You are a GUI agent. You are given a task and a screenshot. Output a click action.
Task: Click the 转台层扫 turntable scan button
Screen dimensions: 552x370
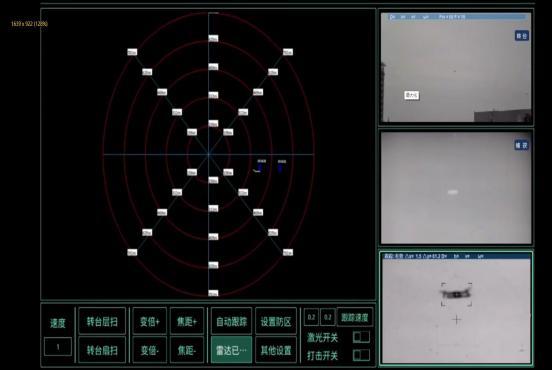pyautogui.click(x=102, y=321)
